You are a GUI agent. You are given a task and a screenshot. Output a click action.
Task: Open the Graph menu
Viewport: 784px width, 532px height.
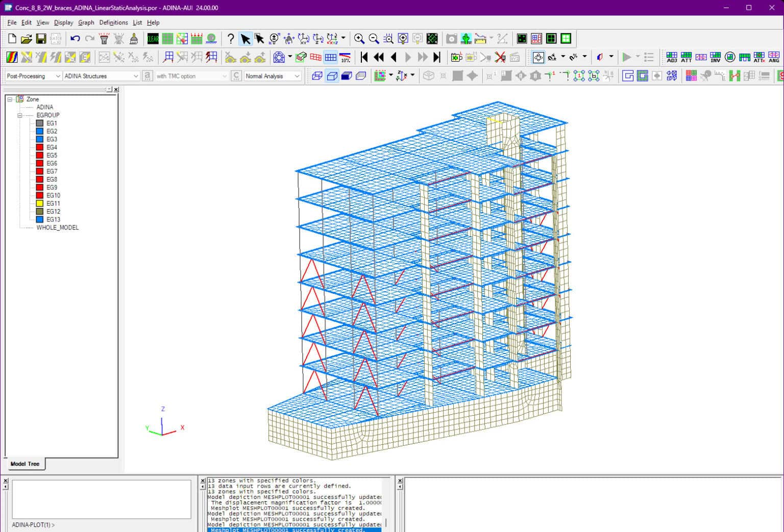pos(86,22)
